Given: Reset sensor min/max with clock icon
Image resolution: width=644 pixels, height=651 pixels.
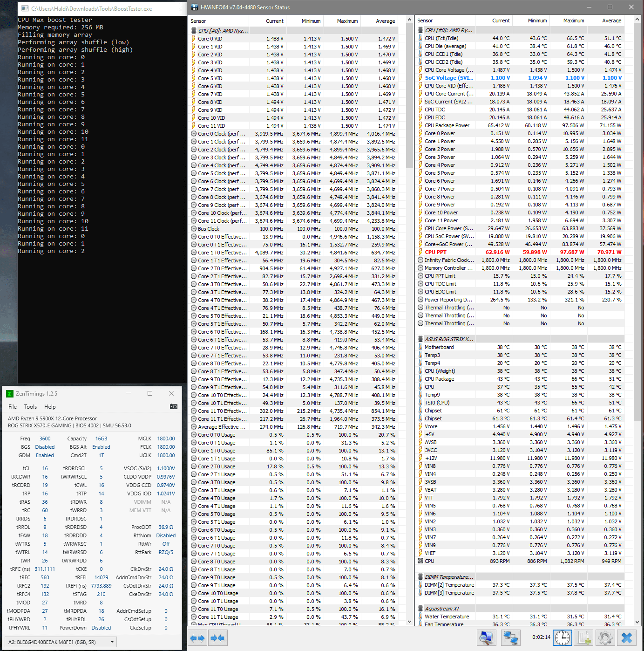Looking at the screenshot, I should [563, 637].
